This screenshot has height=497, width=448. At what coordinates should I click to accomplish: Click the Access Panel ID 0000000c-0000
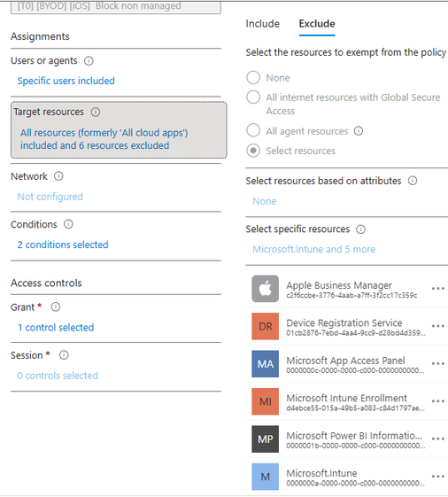pyautogui.click(x=355, y=370)
